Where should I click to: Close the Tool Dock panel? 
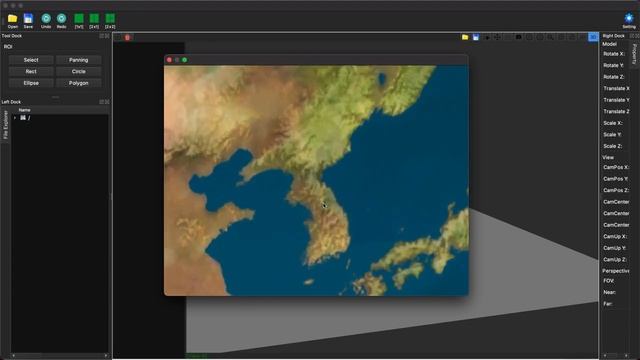click(x=107, y=36)
